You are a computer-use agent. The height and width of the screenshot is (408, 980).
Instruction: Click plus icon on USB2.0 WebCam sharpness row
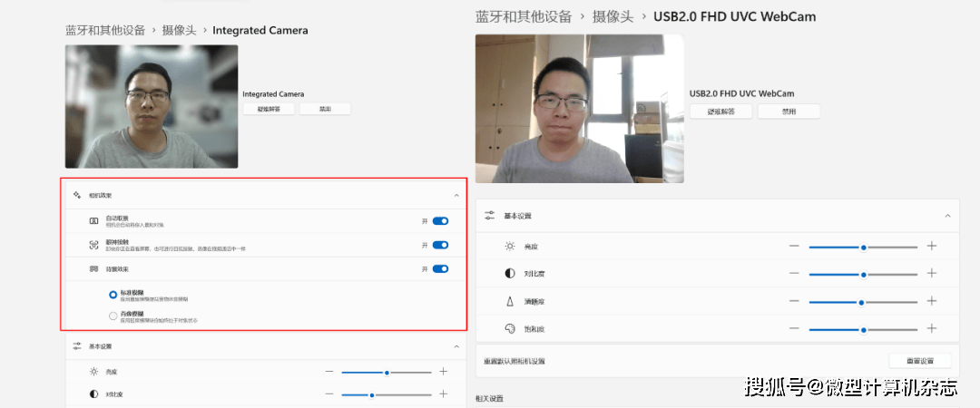931,301
